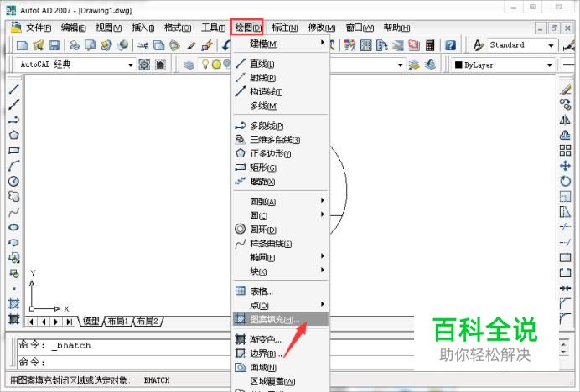Click the New drawing icon

point(22,45)
